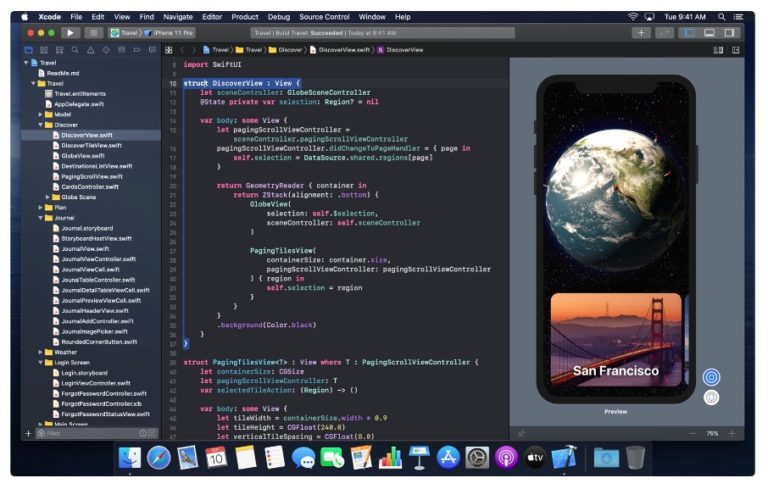Click DiscoverView symbol in jump bar
The image size is (768, 489).
[400, 50]
